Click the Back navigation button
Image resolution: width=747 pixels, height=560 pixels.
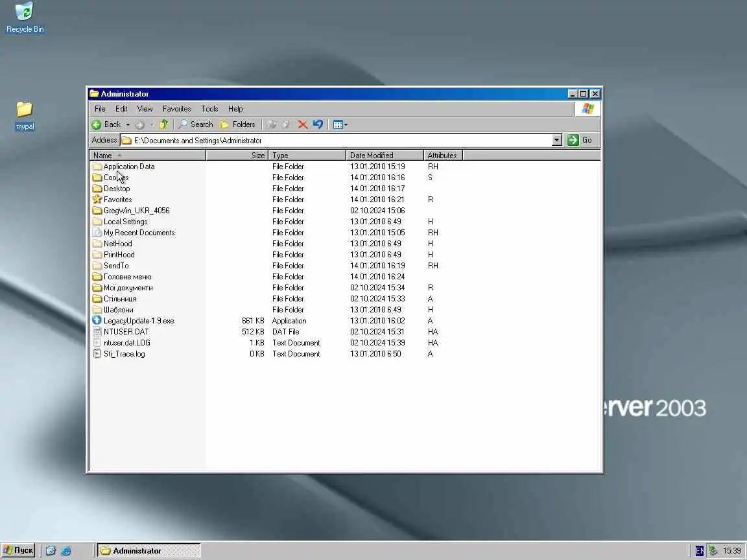coord(106,124)
